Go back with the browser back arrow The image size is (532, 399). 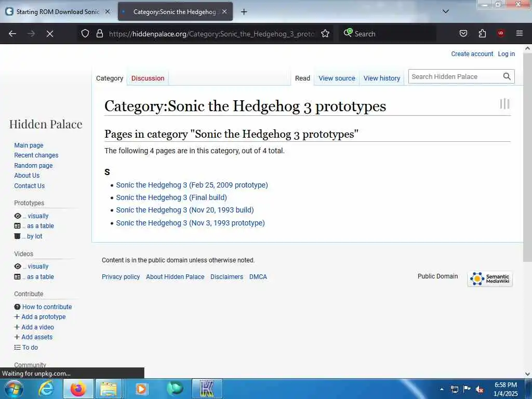click(x=12, y=34)
